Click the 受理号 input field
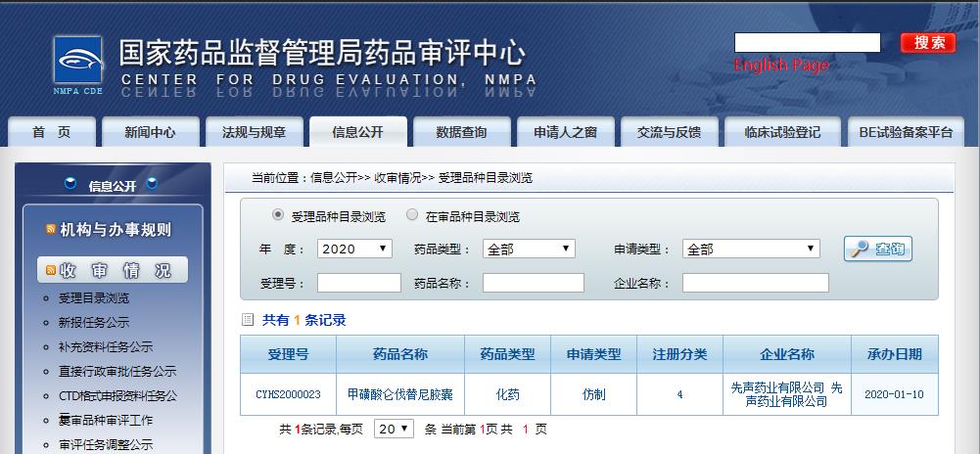Viewport: 980px width, 454px height. (x=358, y=283)
